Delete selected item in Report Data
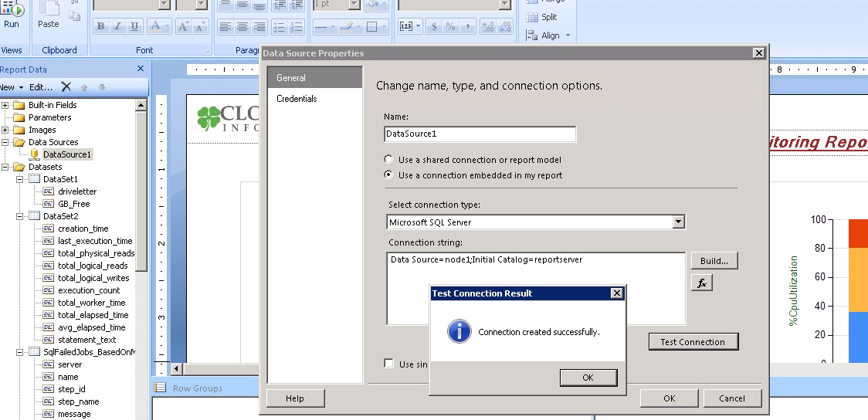This screenshot has width=868, height=420. click(x=66, y=87)
